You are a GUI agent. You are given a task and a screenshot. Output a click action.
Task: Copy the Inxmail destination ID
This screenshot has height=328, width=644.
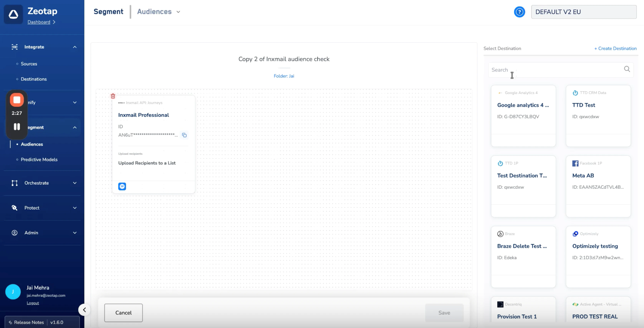184,135
